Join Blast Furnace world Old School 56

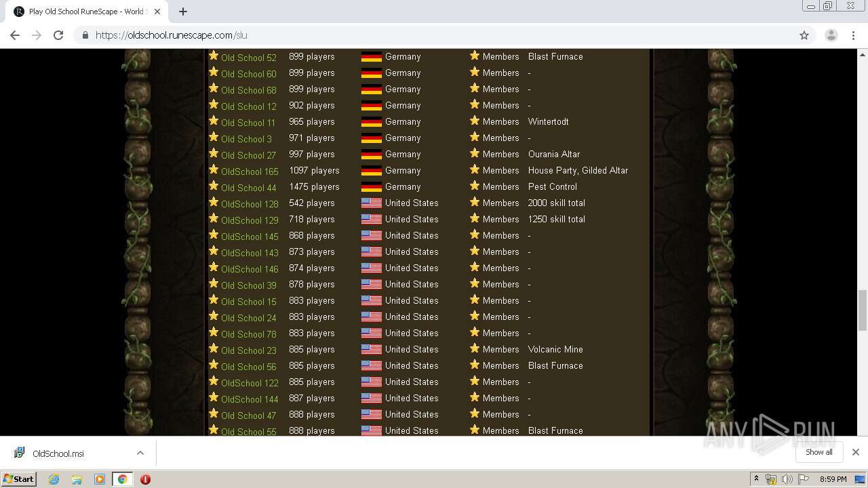coord(248,367)
